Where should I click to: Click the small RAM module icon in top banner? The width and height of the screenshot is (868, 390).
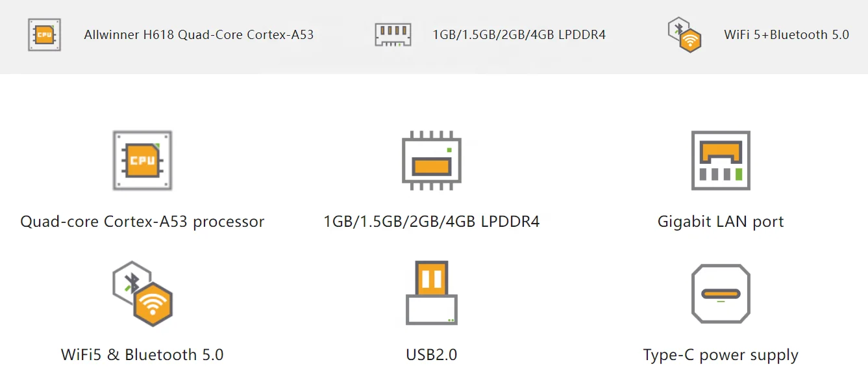pyautogui.click(x=393, y=34)
